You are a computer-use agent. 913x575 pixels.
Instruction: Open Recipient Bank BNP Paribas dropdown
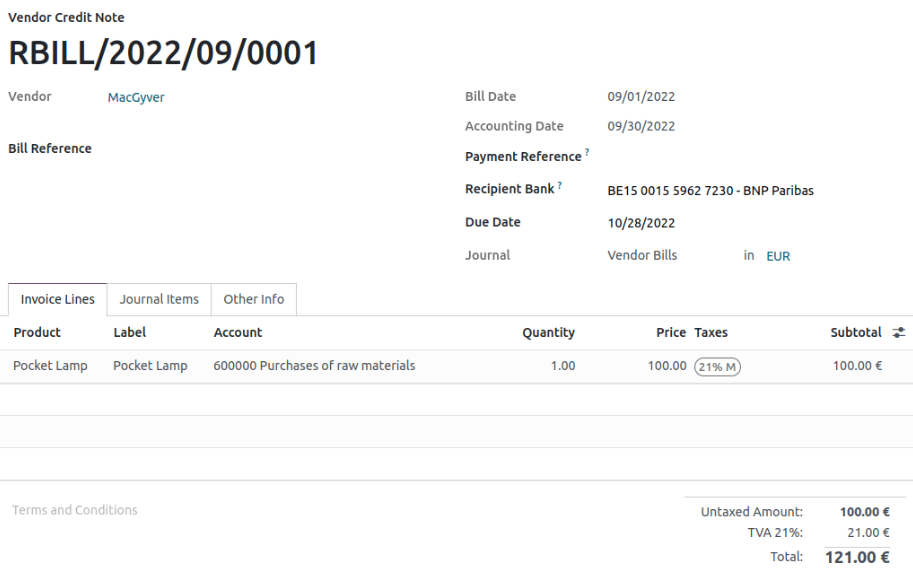710,190
